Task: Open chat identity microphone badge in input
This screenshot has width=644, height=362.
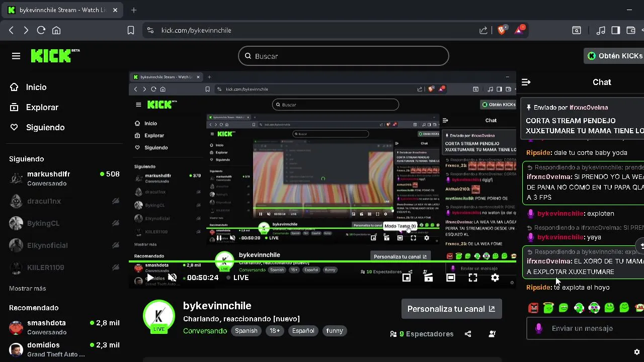Action: click(539, 328)
